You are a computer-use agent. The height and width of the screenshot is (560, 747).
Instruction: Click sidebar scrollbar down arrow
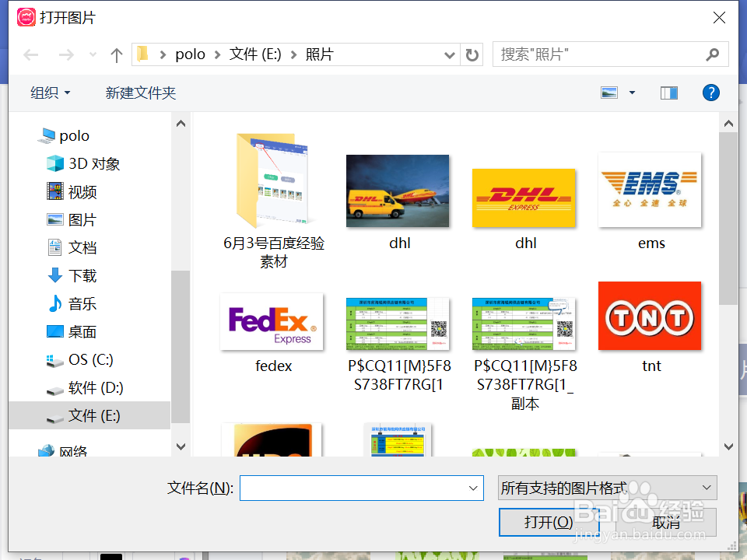point(181,446)
